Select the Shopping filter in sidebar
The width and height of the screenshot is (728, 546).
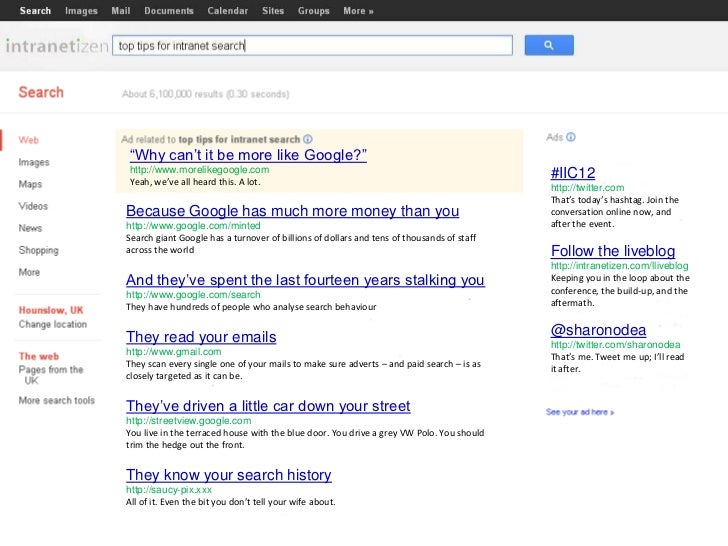click(x=39, y=250)
